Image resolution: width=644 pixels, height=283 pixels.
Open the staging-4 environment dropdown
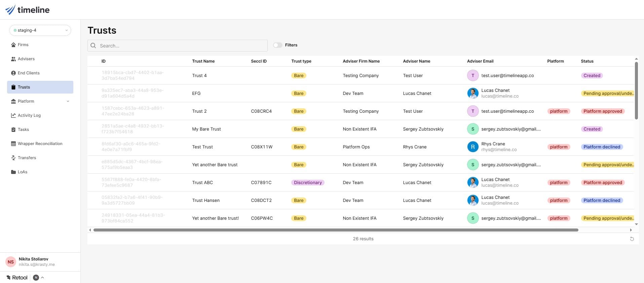coord(40,30)
